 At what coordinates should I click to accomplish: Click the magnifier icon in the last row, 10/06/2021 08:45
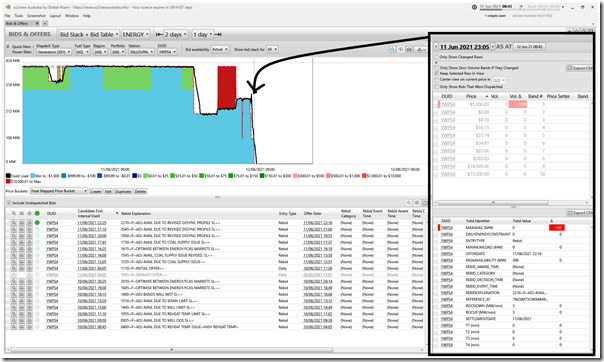13,327
